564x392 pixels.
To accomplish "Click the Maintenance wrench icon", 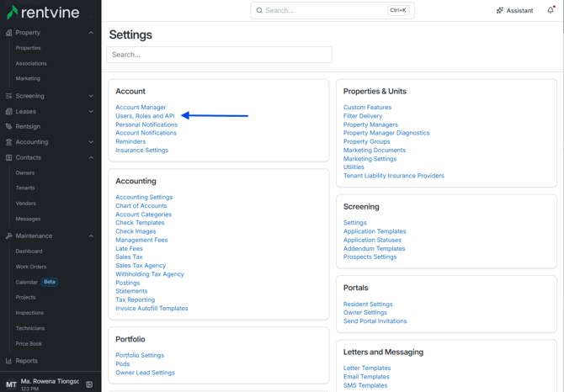I will [x=9, y=236].
